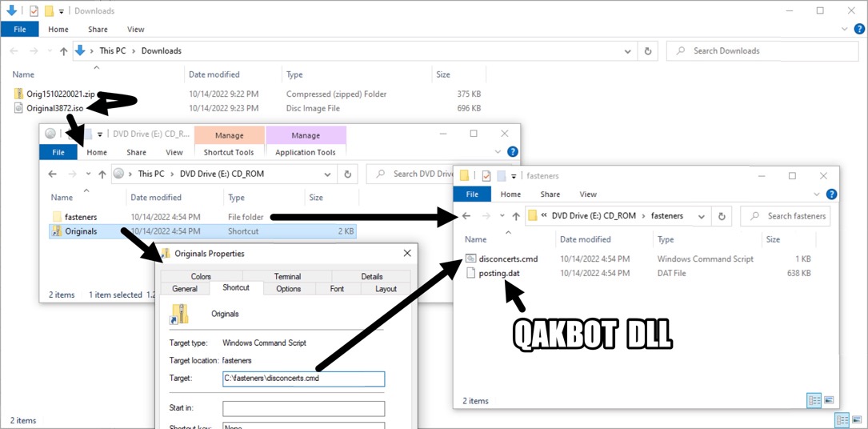Close the Originals Properties dialog
Screen dimensions: 868x429
coord(407,254)
